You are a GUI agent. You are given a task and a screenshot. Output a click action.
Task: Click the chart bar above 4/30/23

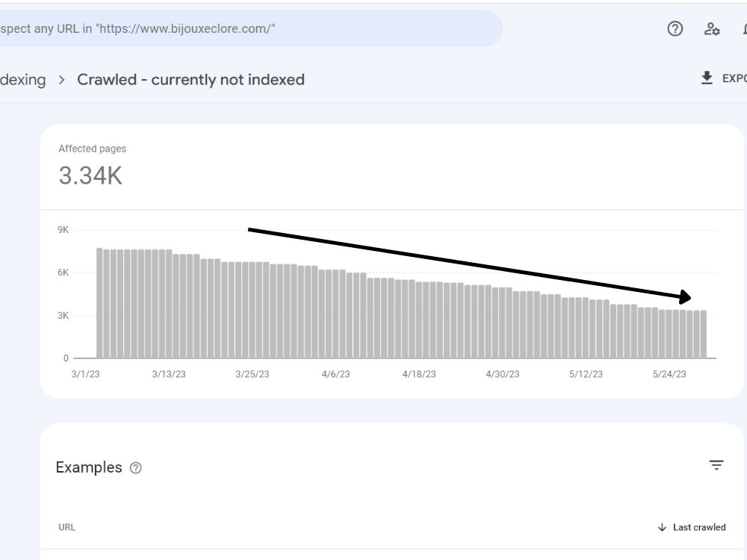503,323
